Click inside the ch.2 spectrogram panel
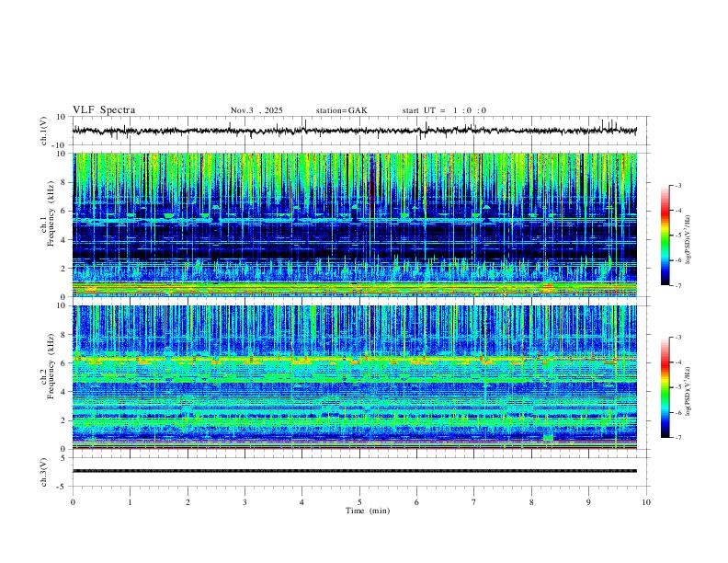728x563 pixels. [x=355, y=377]
